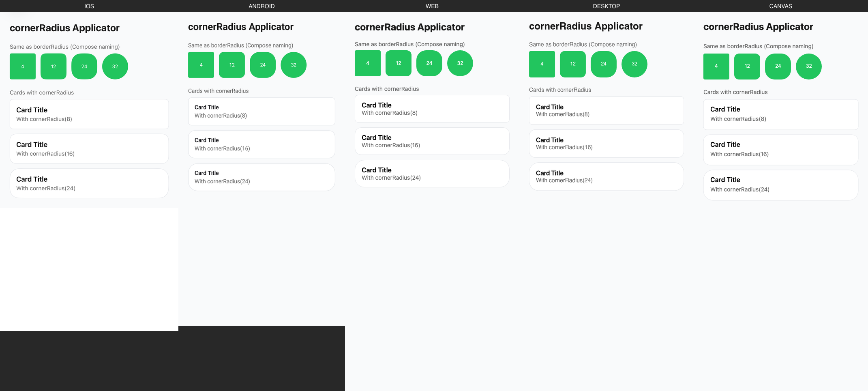Click green box 4 in Canvas column

716,67
